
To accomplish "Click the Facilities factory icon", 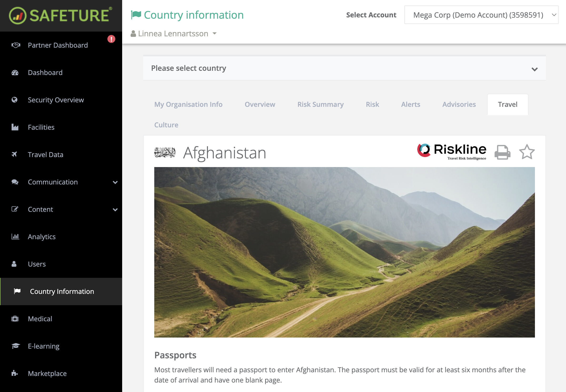I will [15, 127].
